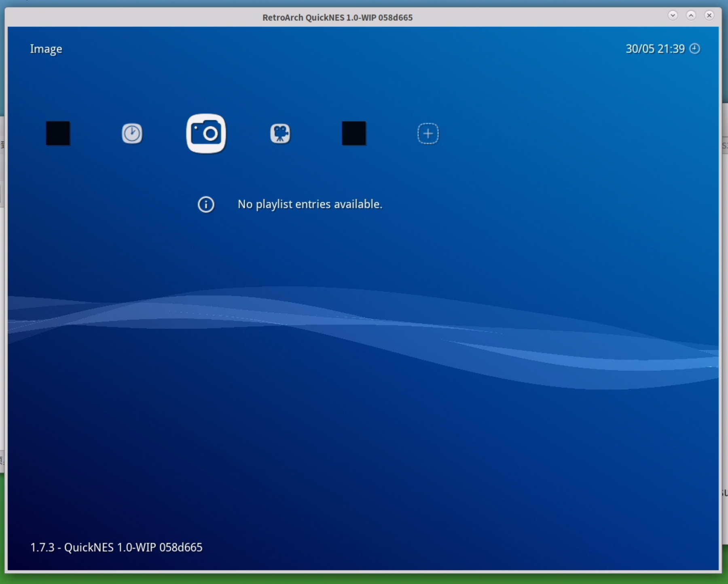
Task: Click the RetroArch QuickNES window title bar
Action: pos(337,17)
